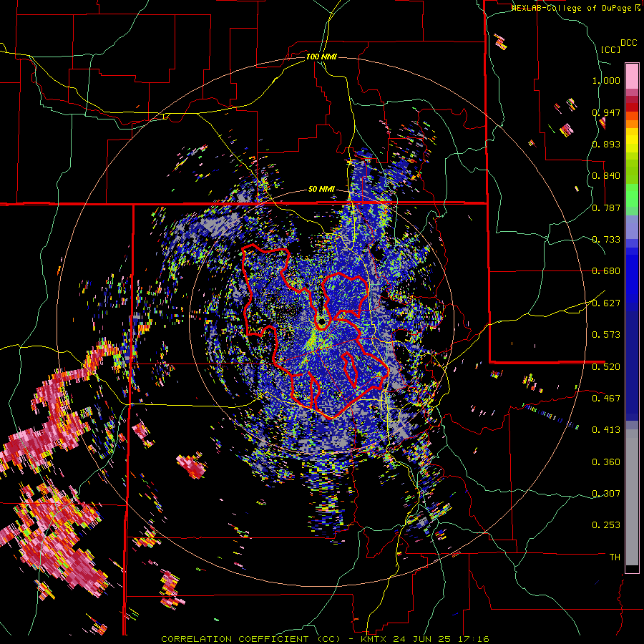Click the gray segment of the color bar
The width and height of the screenshot is (644, 644).
632,497
